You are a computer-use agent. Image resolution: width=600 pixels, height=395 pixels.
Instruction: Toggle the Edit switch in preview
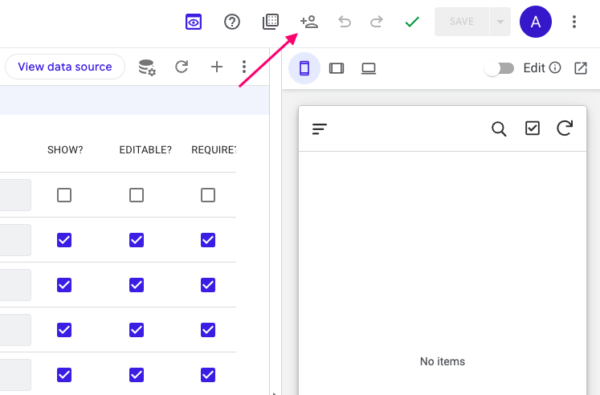pos(499,69)
